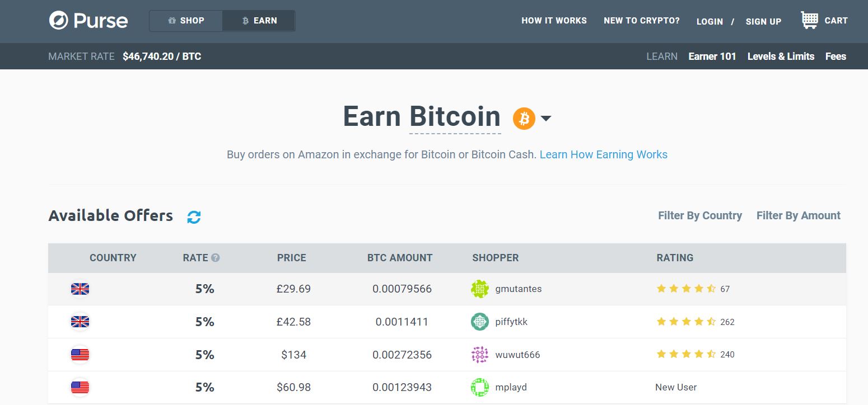Click the UK flag in the gmutantes row

[x=80, y=289]
